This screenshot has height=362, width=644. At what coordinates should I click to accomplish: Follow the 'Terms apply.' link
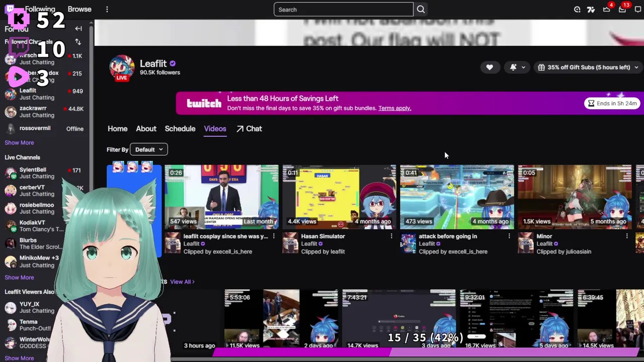[x=394, y=108]
